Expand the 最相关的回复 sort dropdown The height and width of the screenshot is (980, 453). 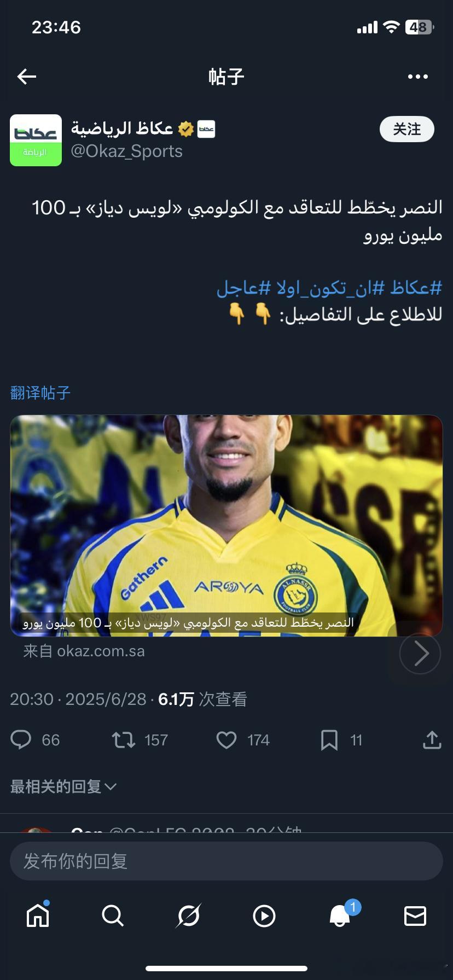tap(63, 786)
